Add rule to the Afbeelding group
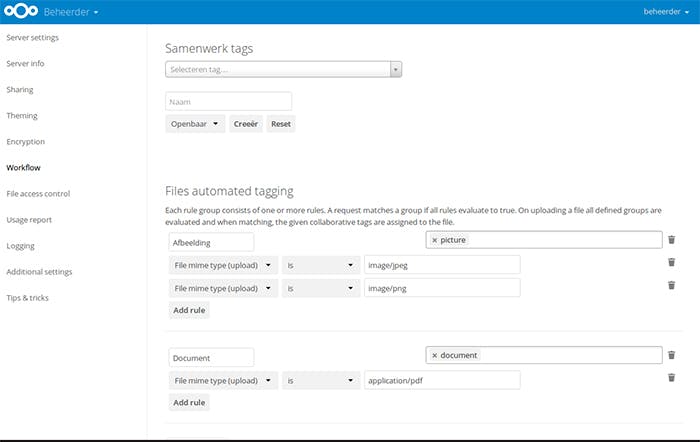The image size is (700, 442). pos(189,310)
